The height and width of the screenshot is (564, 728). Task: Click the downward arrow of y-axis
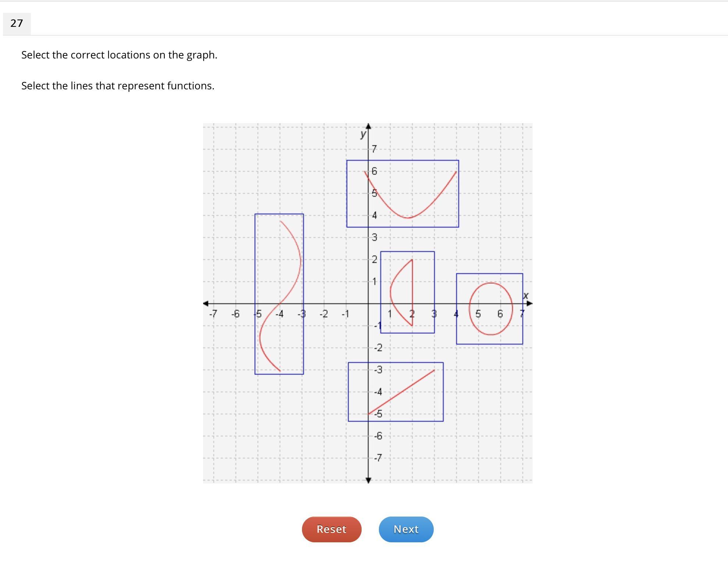click(x=368, y=480)
